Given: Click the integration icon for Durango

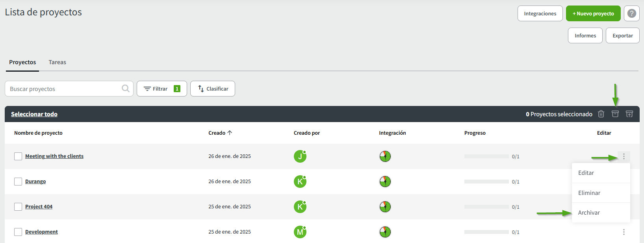Looking at the screenshot, I should pyautogui.click(x=385, y=182).
